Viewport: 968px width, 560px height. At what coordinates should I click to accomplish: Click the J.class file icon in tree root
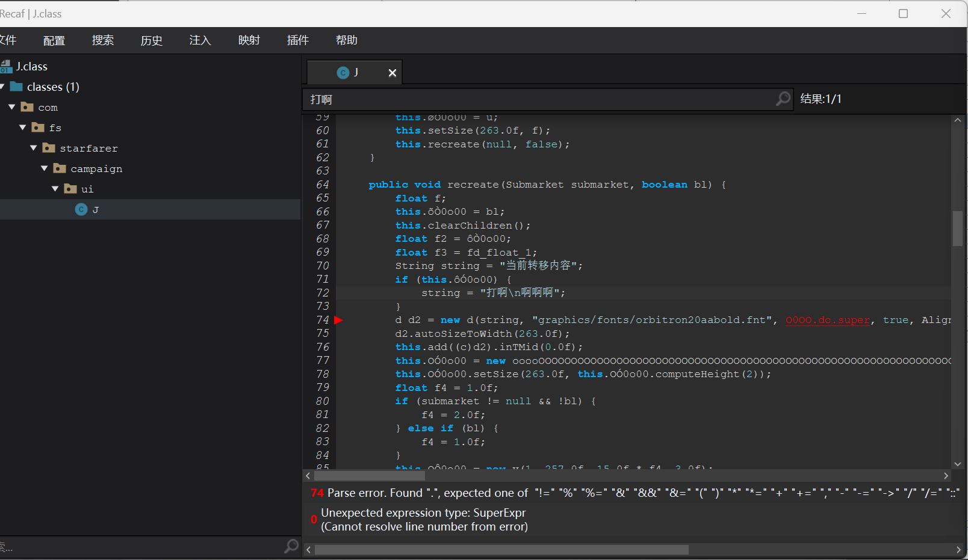(7, 66)
